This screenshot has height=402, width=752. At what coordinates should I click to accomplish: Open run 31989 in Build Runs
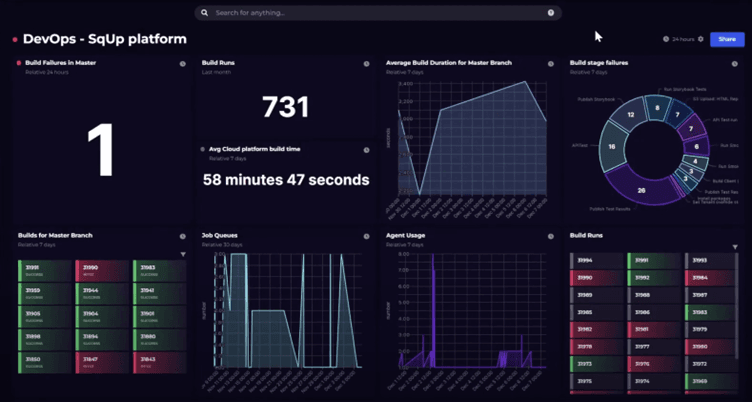click(597, 295)
